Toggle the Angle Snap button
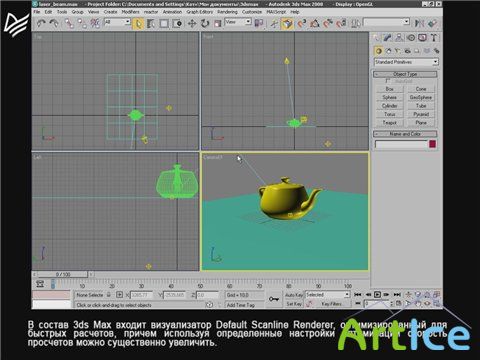This screenshot has width=480, height=360. tap(314, 24)
